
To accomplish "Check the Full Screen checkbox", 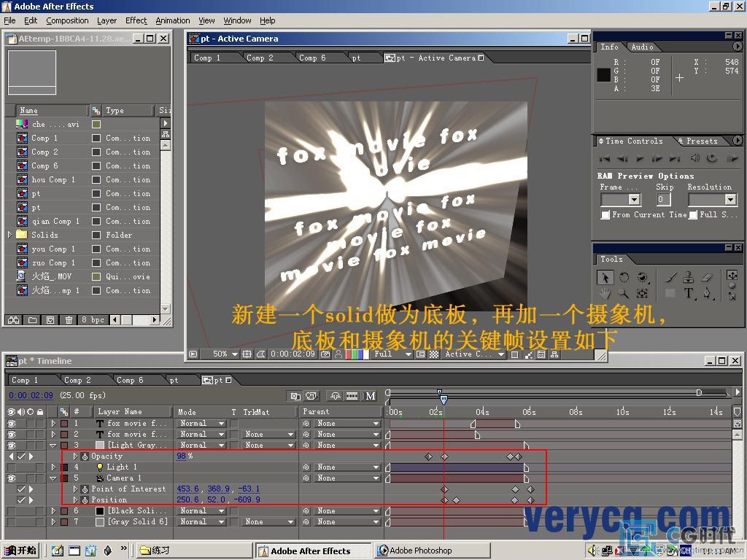I will coord(693,215).
